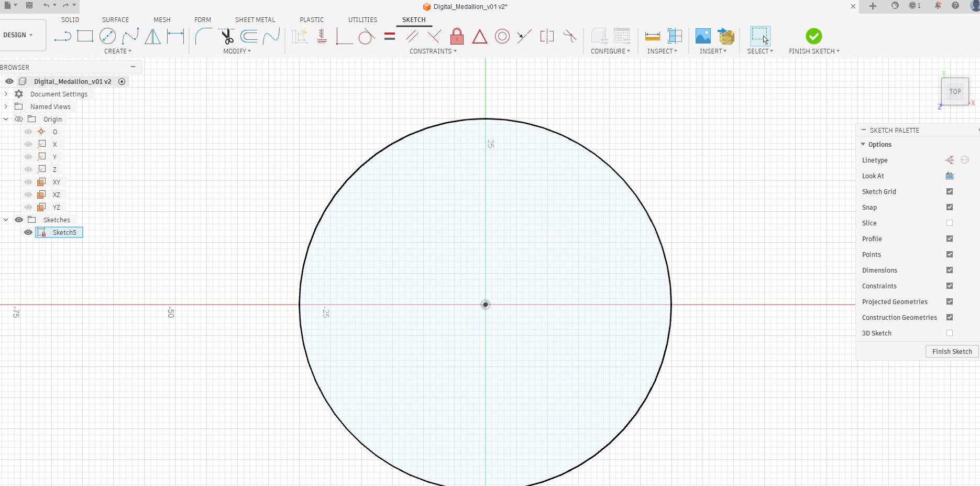Toggle the Dimensions checkbox
Viewport: 980px width, 486px height.
coord(950,271)
